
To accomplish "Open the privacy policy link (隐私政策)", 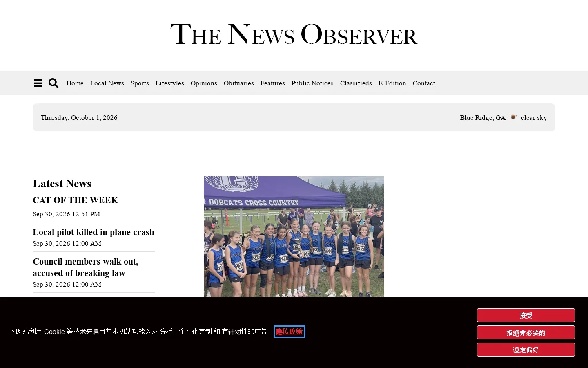I will [x=289, y=332].
